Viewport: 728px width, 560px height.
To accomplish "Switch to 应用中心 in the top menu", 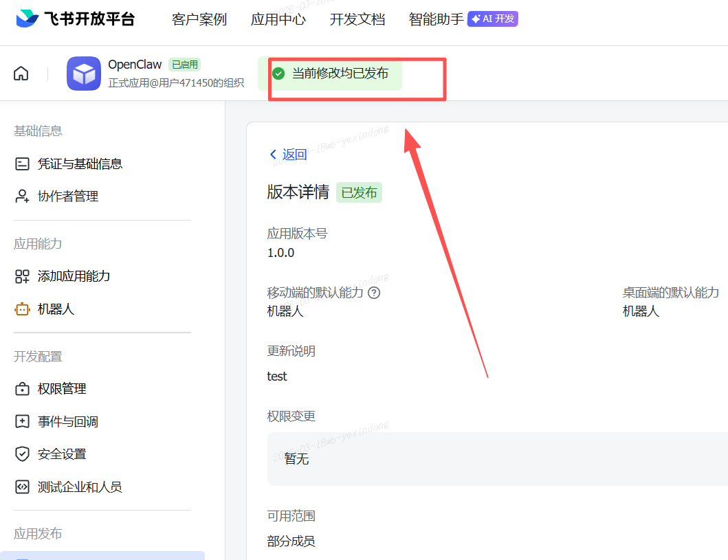I will (278, 19).
